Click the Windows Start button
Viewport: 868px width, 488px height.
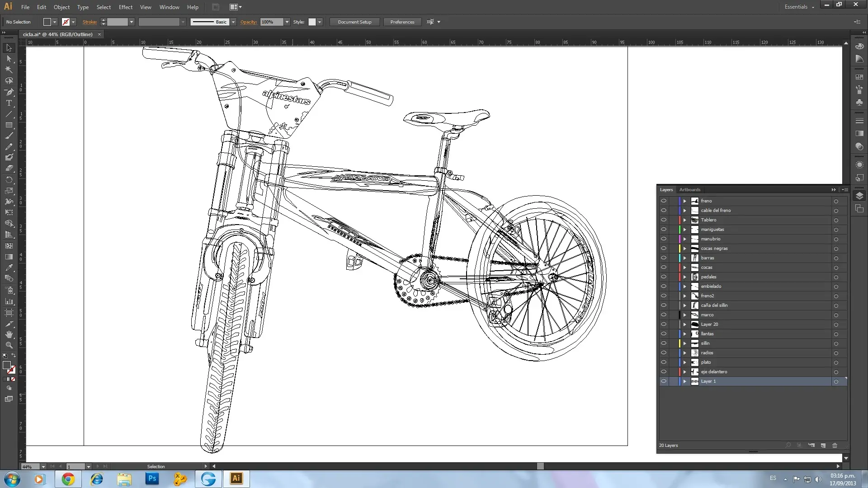[x=12, y=479]
